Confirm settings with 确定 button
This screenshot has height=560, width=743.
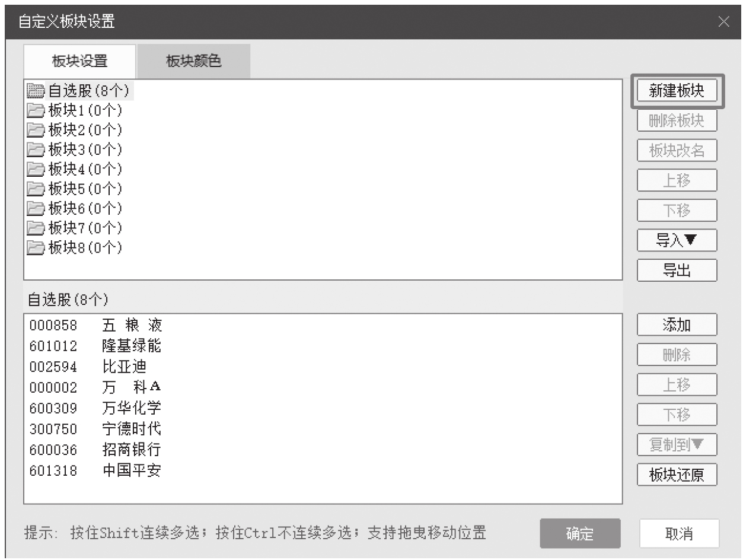(580, 533)
